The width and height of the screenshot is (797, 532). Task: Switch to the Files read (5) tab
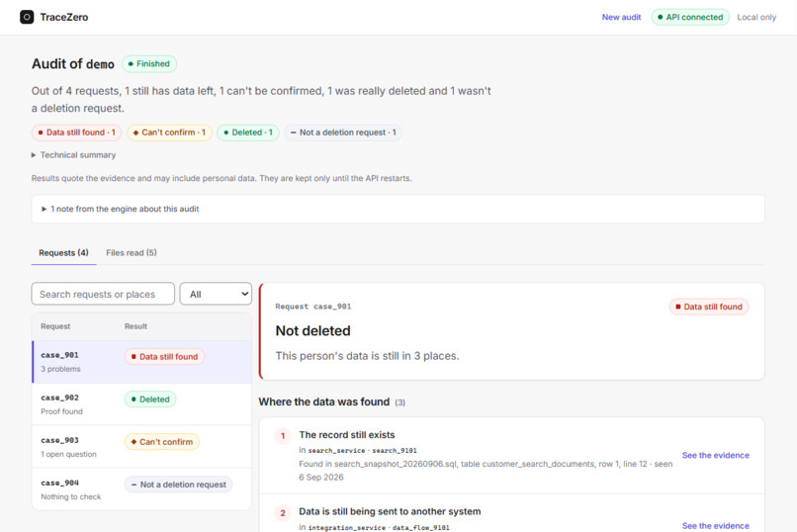(132, 252)
